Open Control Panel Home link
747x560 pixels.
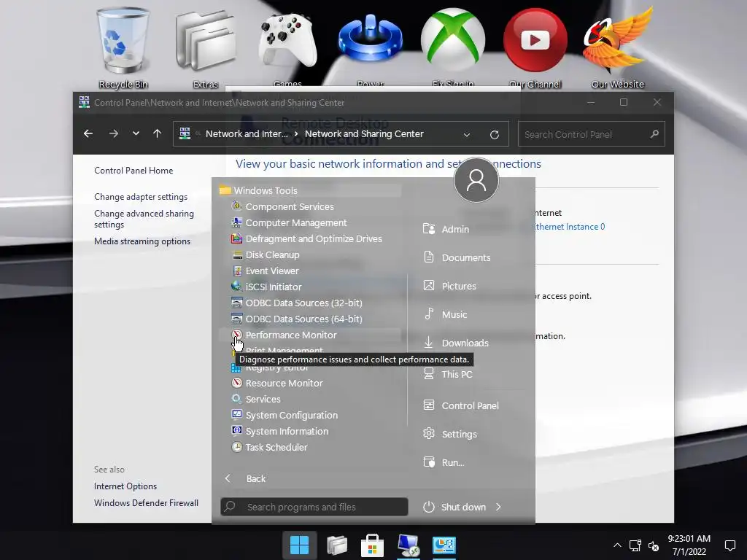click(x=133, y=171)
